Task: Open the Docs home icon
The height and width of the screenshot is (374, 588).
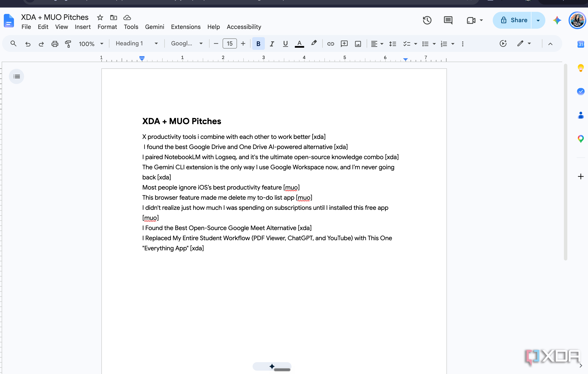Action: (x=9, y=21)
